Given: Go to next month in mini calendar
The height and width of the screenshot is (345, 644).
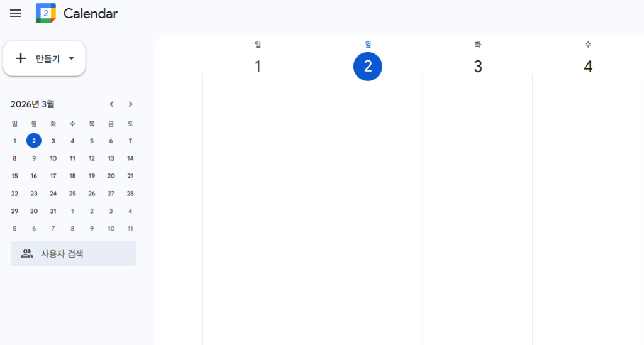Looking at the screenshot, I should (130, 104).
